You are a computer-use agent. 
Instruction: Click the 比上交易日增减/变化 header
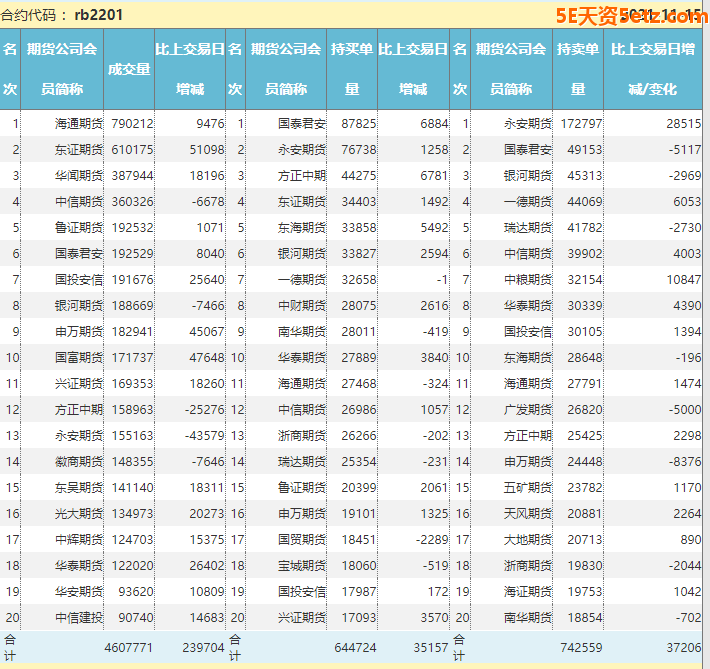[x=652, y=69]
